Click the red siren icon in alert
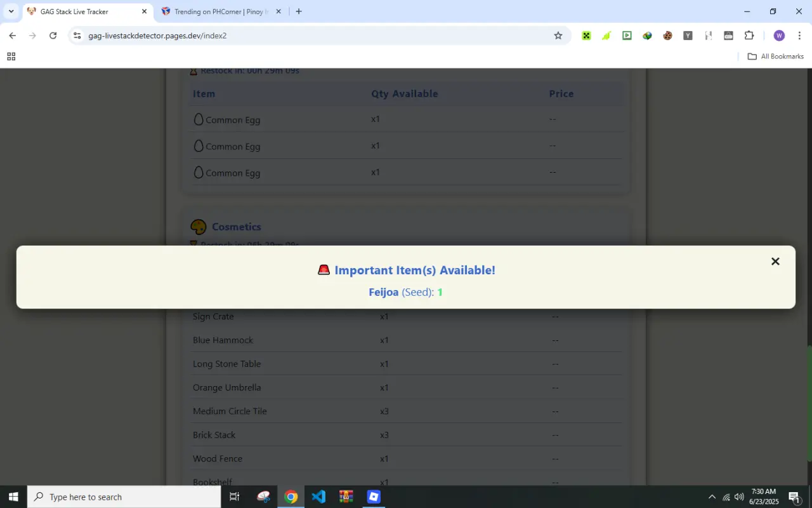The width and height of the screenshot is (812, 508). (324, 270)
